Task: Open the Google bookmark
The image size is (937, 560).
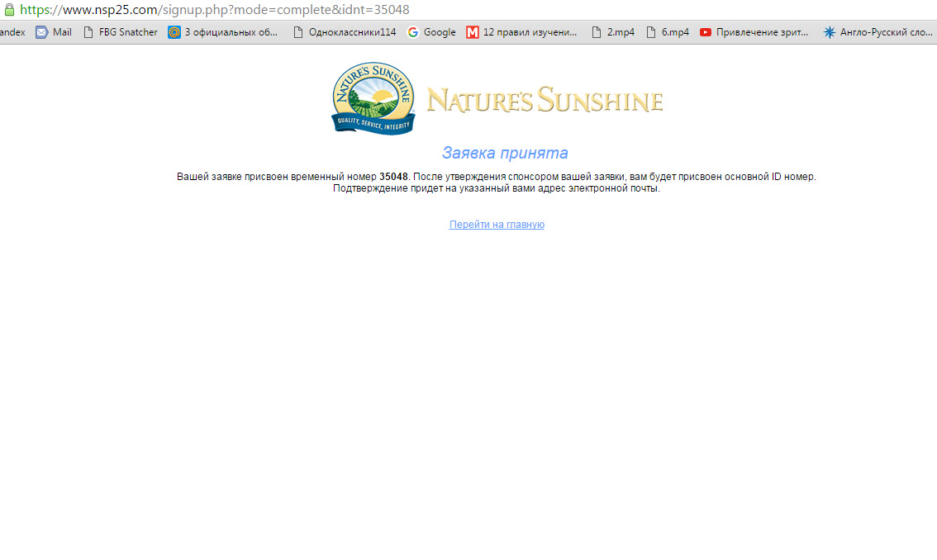Action: coord(431,32)
